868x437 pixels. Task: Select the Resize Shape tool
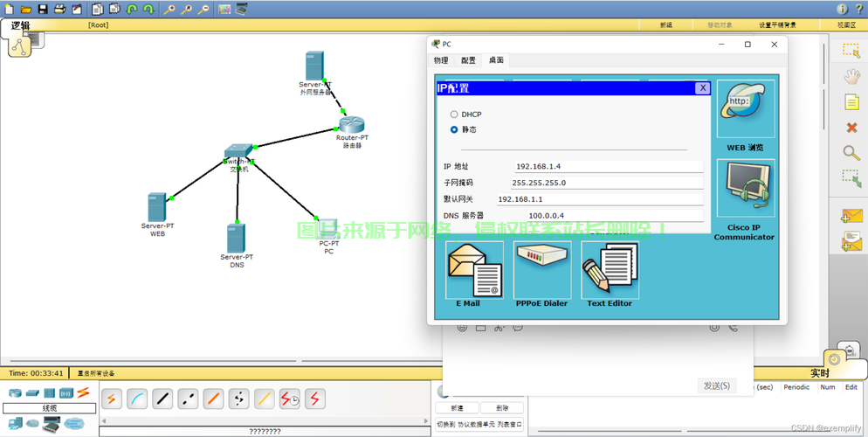pyautogui.click(x=851, y=178)
